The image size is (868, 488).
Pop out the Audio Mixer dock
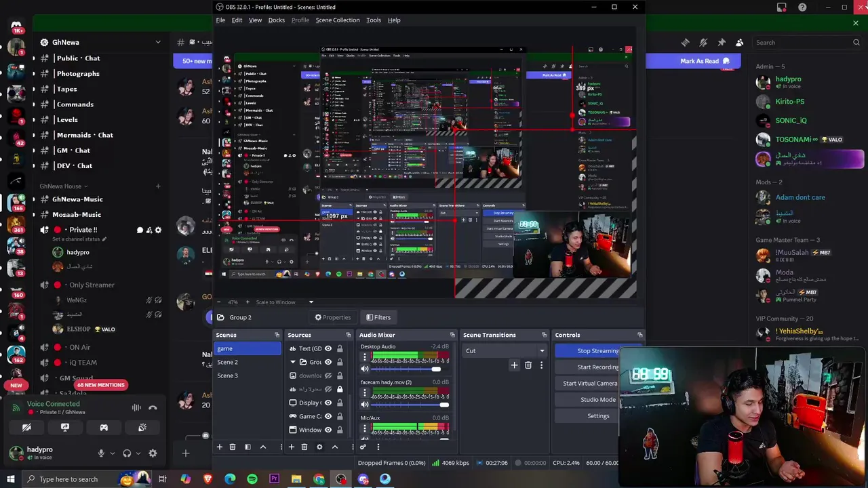[452, 335]
